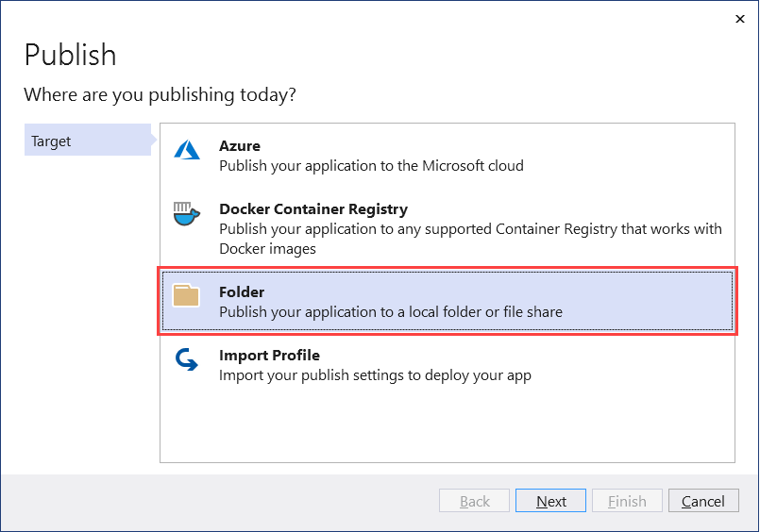The width and height of the screenshot is (760, 532).
Task: Select the Folder publish target title
Action: click(242, 292)
